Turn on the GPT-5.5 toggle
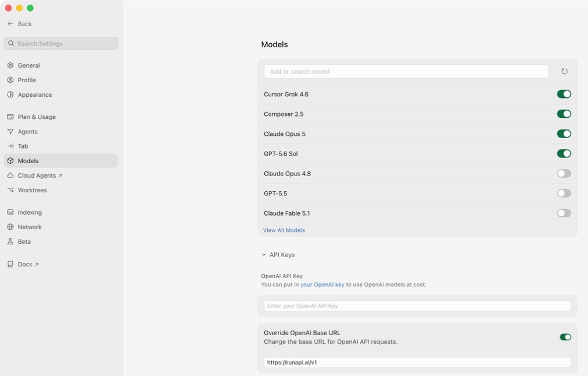Screen dimensions: 588x376 pyautogui.click(x=564, y=194)
